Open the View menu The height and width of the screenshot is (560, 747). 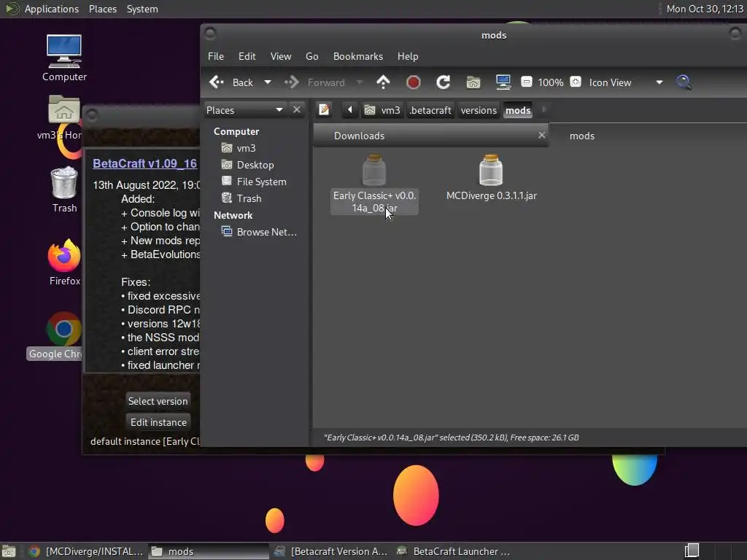(x=281, y=56)
